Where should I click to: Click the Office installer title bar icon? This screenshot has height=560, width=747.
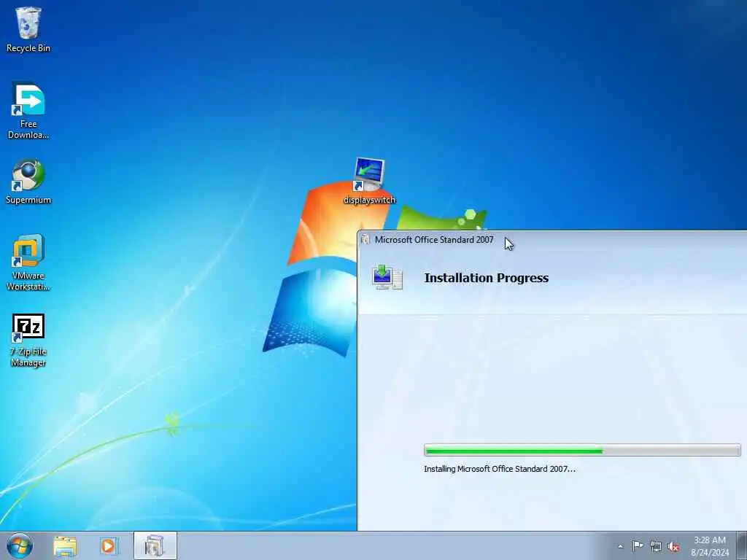365,239
